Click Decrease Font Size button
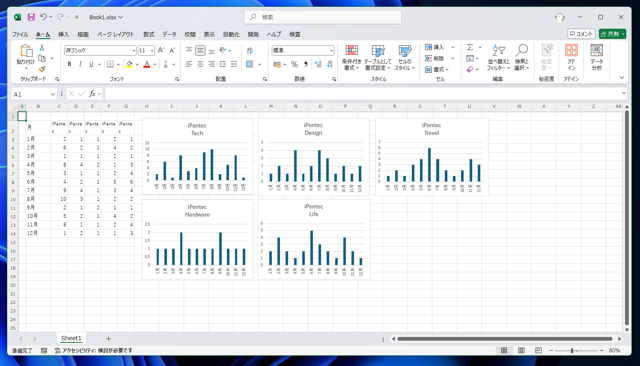This screenshot has width=640, height=366. click(x=172, y=50)
